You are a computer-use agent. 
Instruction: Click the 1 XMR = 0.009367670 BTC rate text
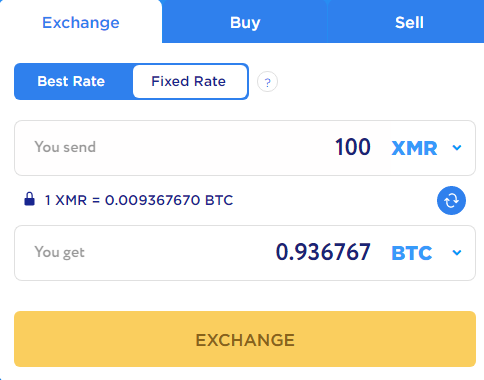[x=139, y=200]
